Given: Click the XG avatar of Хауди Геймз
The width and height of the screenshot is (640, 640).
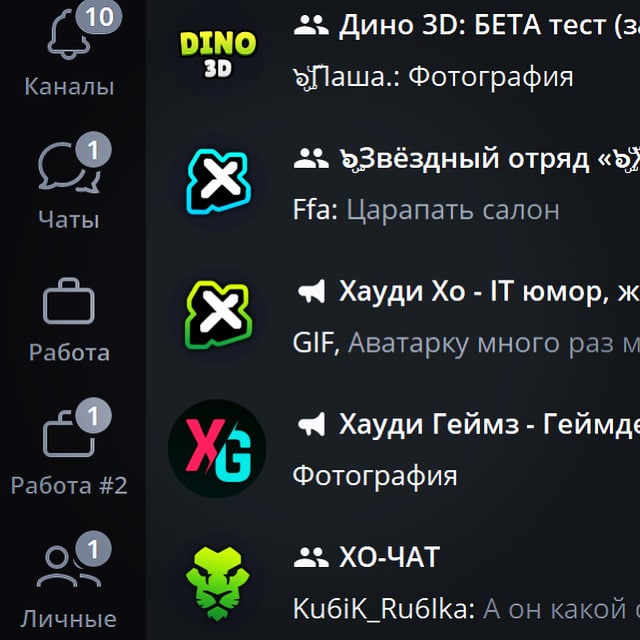Looking at the screenshot, I should click(x=218, y=448).
